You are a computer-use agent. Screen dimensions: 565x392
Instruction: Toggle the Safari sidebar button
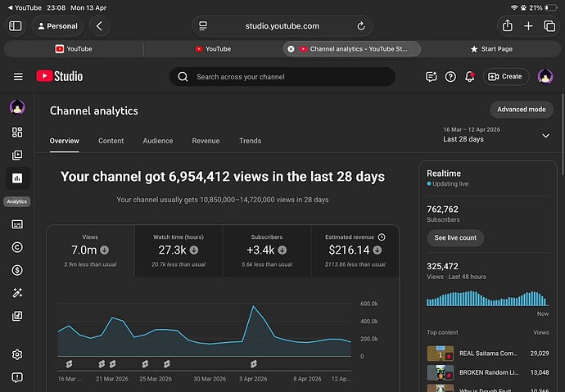pos(15,26)
